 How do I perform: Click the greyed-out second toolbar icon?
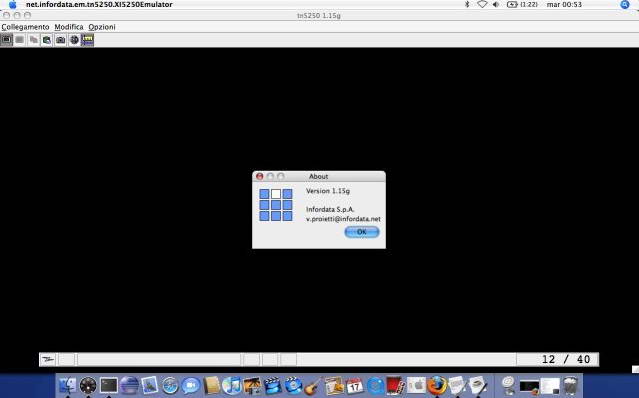click(20, 40)
